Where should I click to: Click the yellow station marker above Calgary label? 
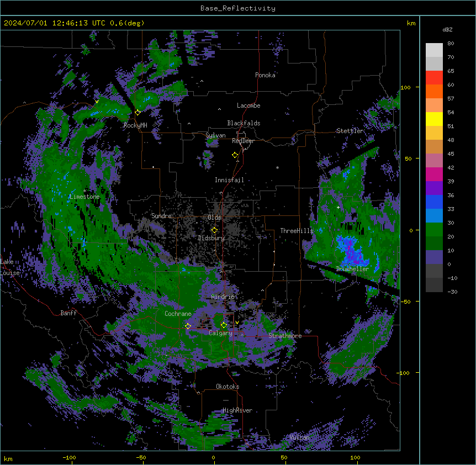pyautogui.click(x=224, y=325)
